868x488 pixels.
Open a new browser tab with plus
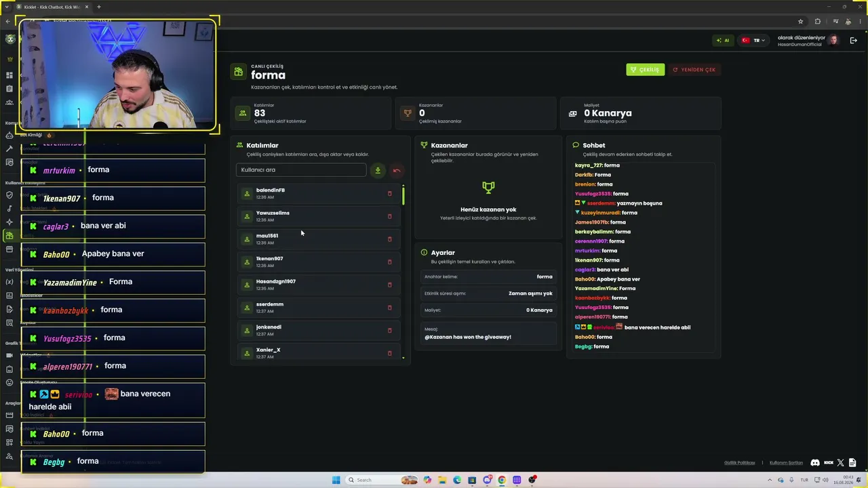tap(98, 7)
